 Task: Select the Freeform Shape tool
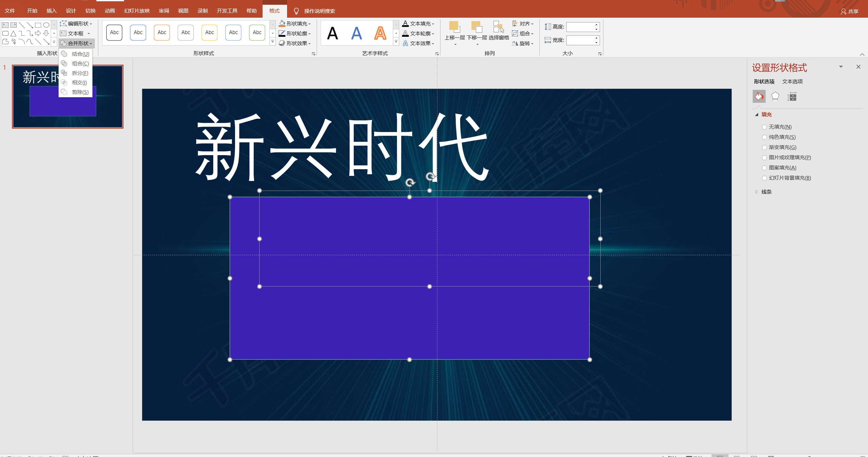pyautogui.click(x=5, y=42)
